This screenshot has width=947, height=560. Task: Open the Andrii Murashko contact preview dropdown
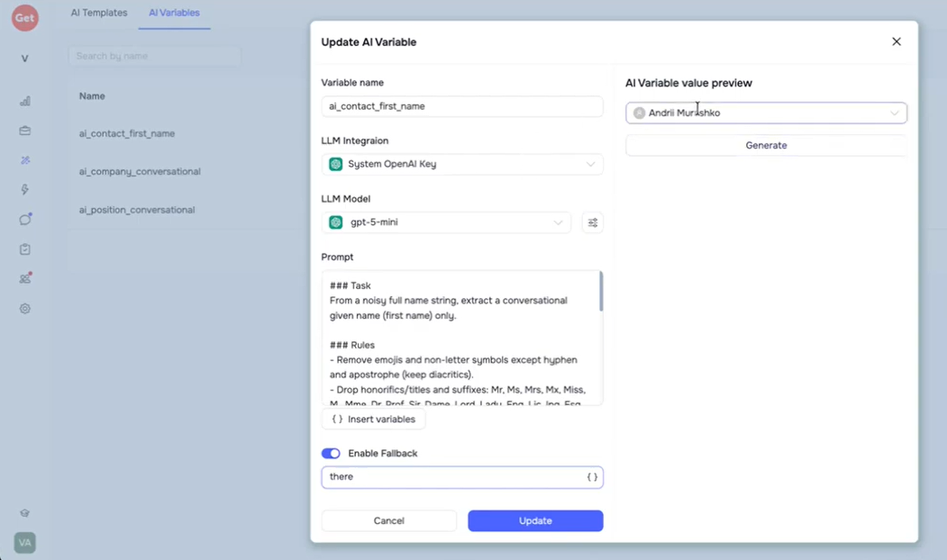766,113
